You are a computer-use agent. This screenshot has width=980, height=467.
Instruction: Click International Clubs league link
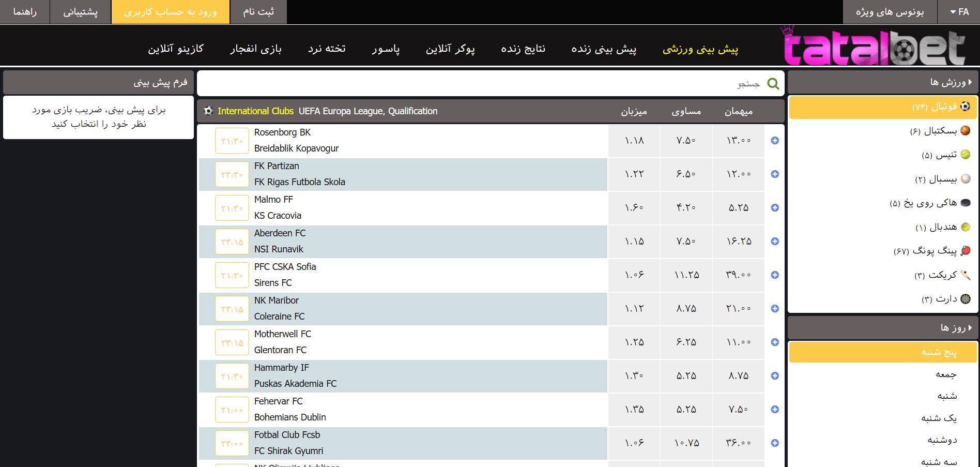pyautogui.click(x=255, y=111)
